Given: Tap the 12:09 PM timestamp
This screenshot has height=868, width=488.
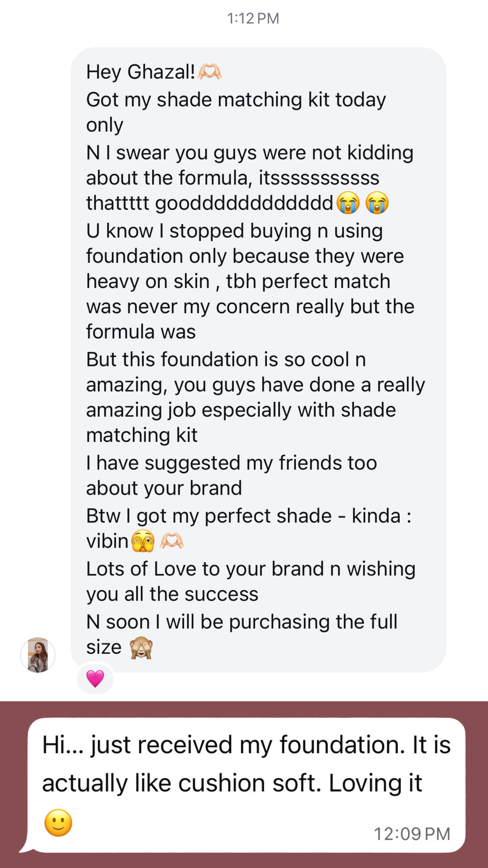Looking at the screenshot, I should click(412, 834).
